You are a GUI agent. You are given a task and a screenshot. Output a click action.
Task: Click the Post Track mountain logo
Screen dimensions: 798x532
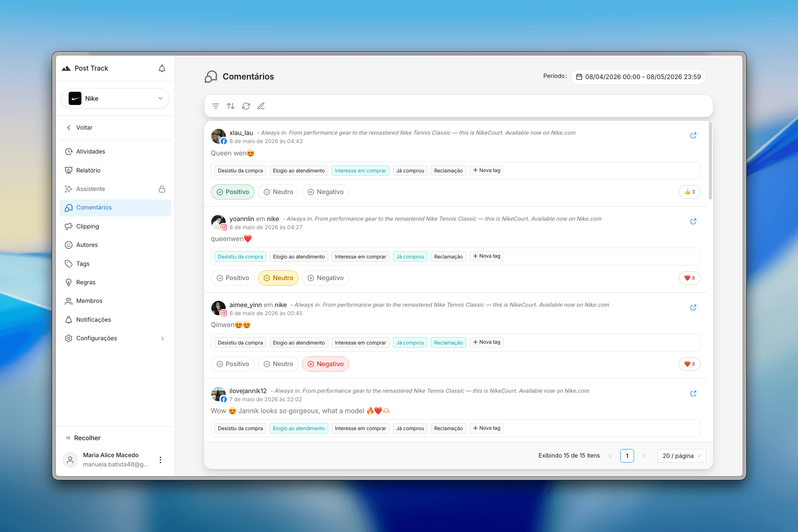pyautogui.click(x=66, y=68)
